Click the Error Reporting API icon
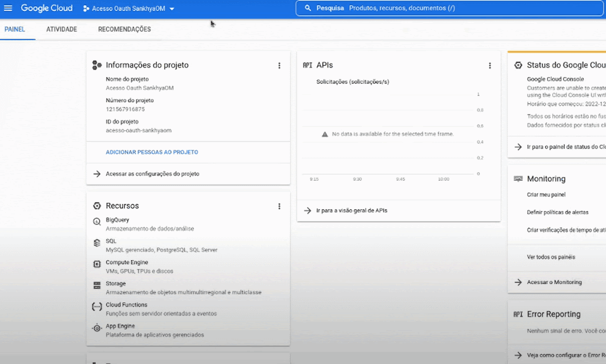Image resolution: width=606 pixels, height=364 pixels. tap(518, 314)
